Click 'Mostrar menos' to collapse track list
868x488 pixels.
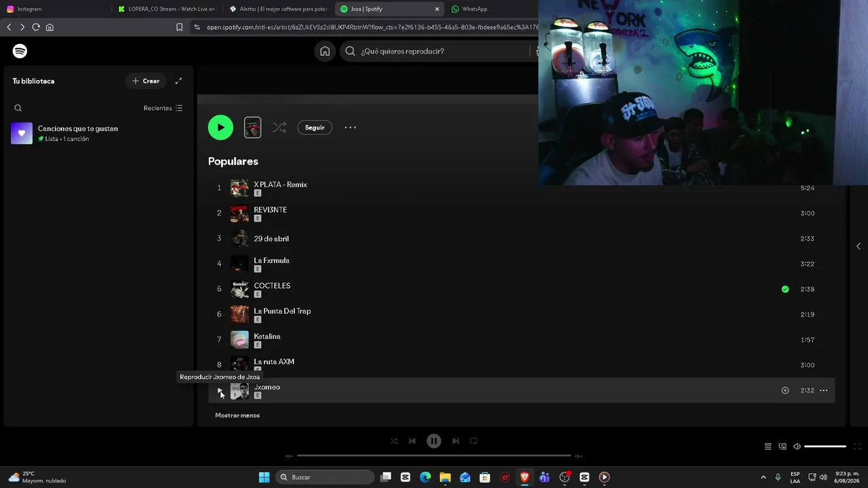pyautogui.click(x=237, y=415)
